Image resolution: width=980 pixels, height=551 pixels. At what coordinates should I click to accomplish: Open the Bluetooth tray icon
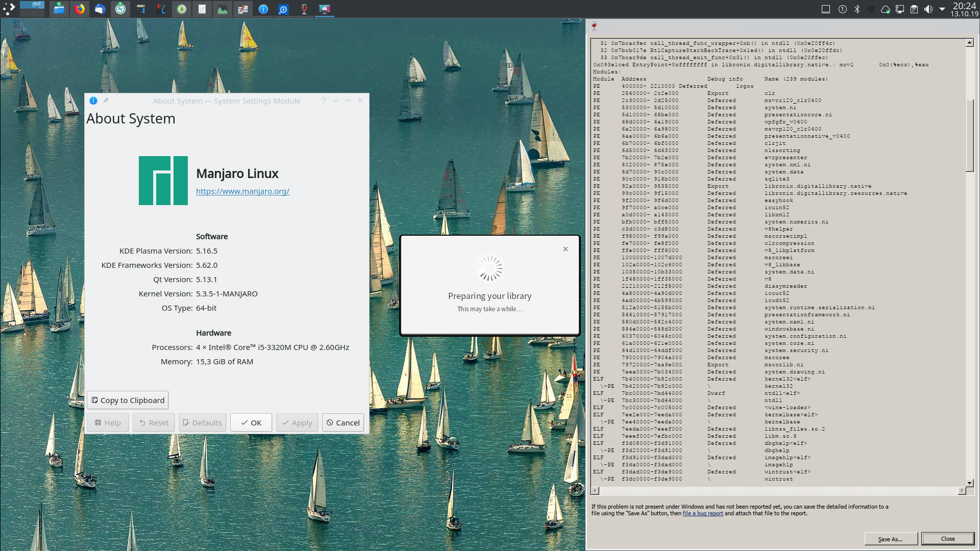(x=857, y=9)
